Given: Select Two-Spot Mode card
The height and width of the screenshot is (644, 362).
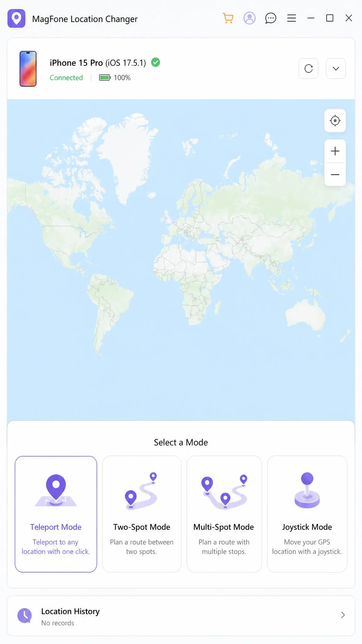Looking at the screenshot, I should pos(142,514).
